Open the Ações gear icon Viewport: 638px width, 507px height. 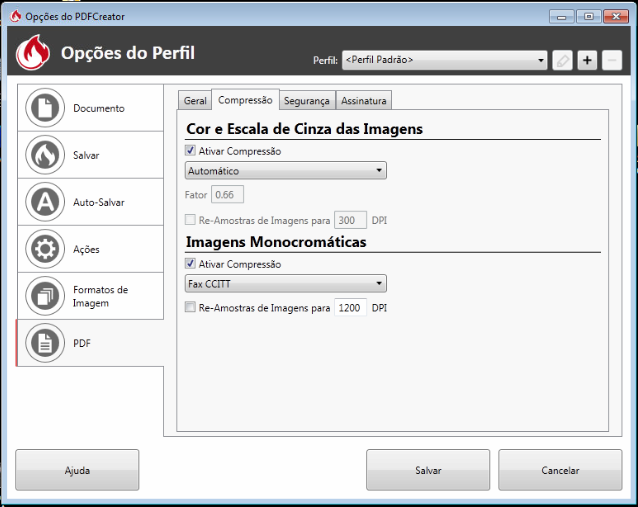[45, 249]
